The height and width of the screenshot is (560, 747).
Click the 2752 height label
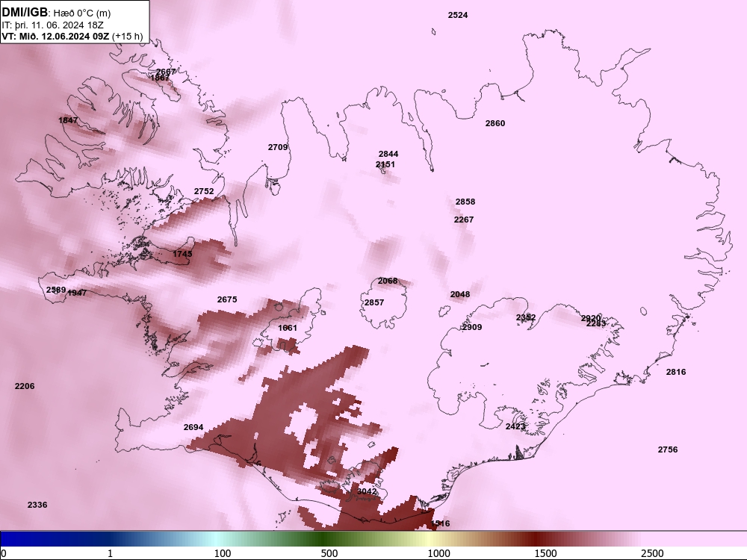coord(204,191)
